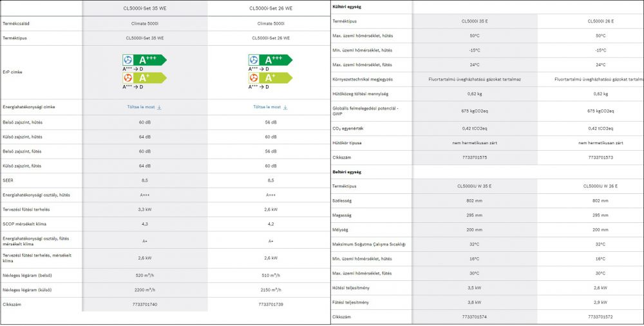Select the SCOP value '4,2'
Image resolution: width=644 pixels, height=326 pixels.
(x=270, y=224)
